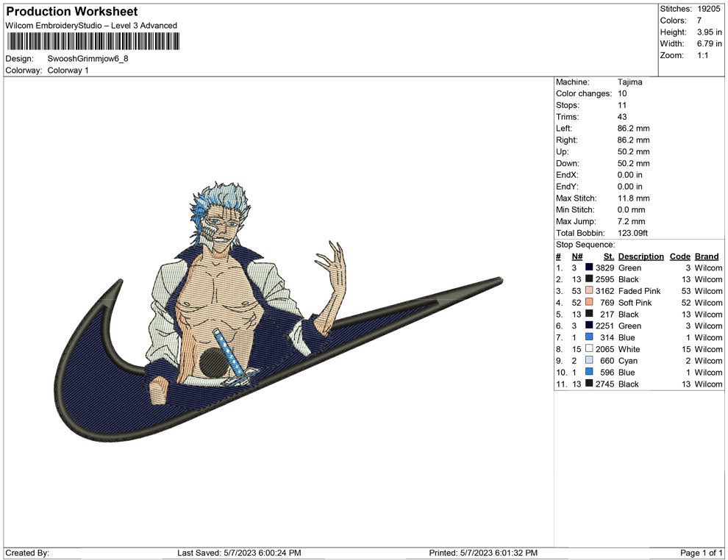Click the black swatch in stop 5

click(589, 314)
